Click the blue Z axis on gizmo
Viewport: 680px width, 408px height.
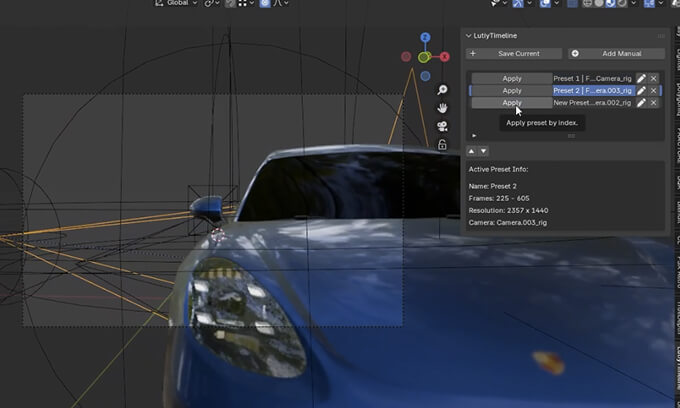pyautogui.click(x=425, y=39)
